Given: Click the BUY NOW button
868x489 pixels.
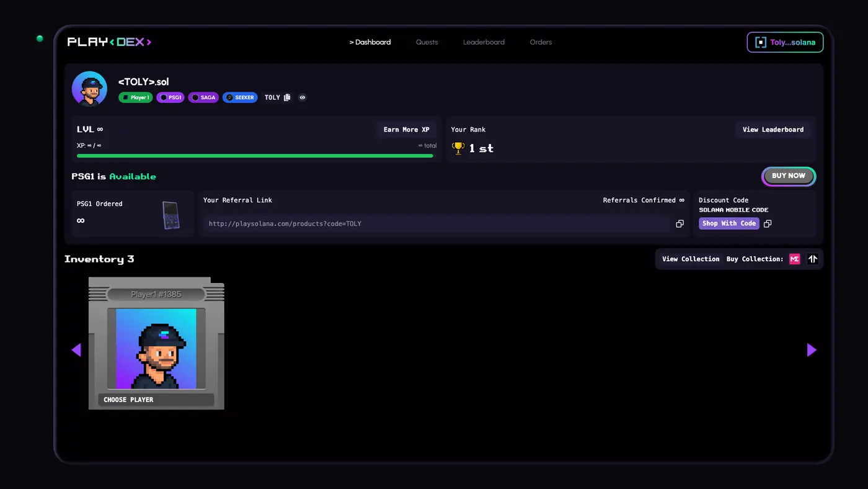Looking at the screenshot, I should [x=789, y=176].
